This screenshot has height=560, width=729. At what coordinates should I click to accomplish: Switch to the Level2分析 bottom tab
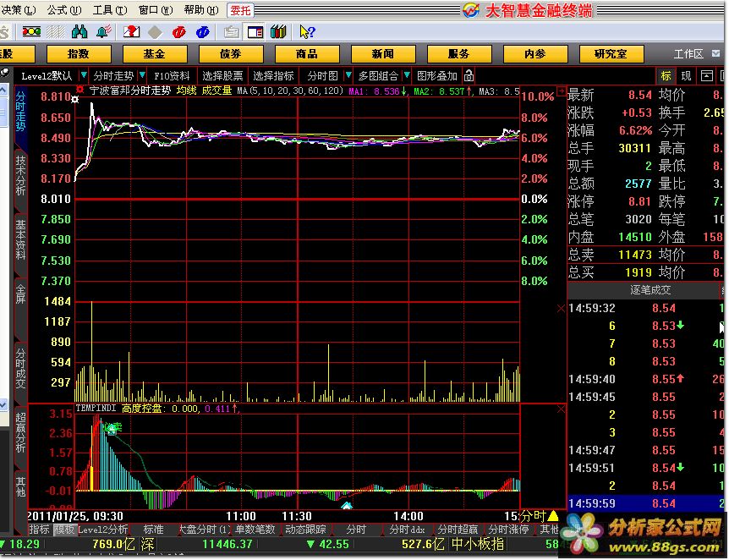pyautogui.click(x=103, y=530)
